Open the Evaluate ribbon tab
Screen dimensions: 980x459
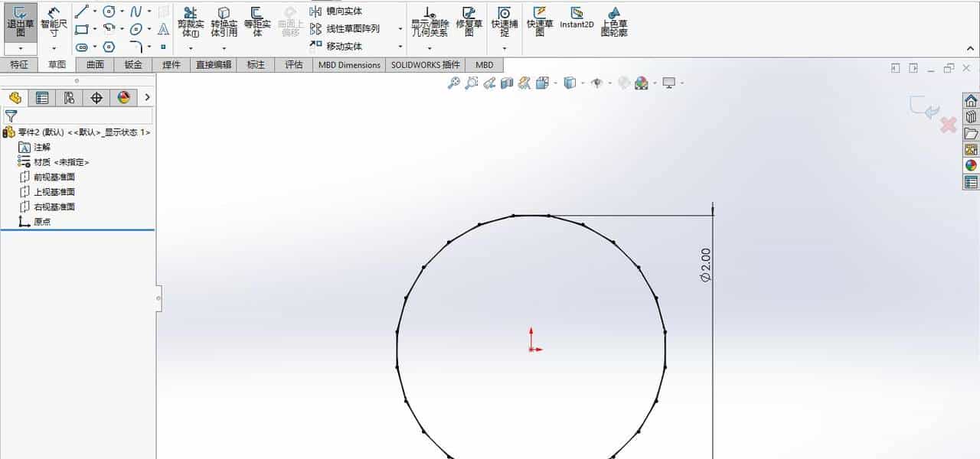[x=295, y=65]
